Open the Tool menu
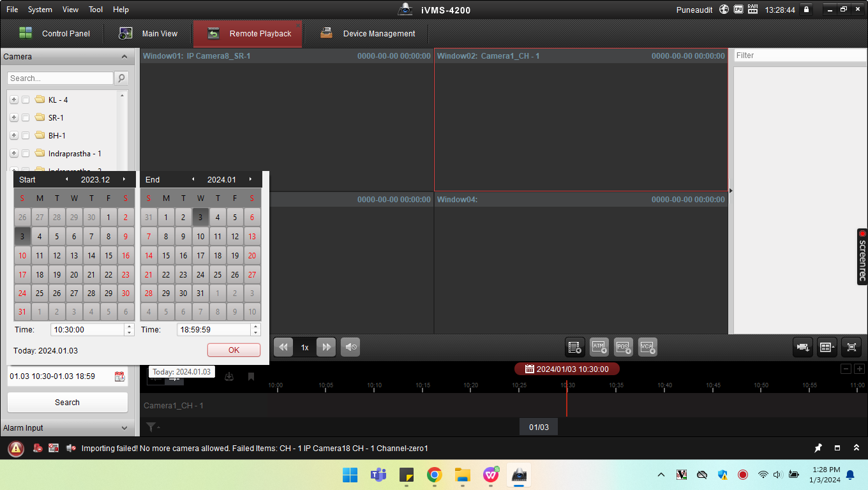Image resolution: width=868 pixels, height=490 pixels. (x=96, y=10)
